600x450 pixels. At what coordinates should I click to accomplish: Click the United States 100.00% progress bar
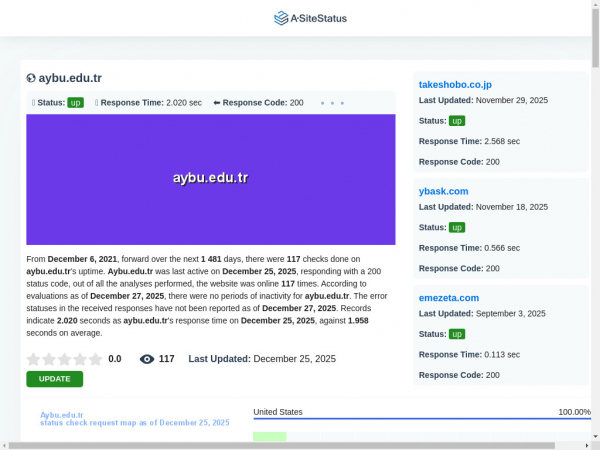tap(422, 419)
